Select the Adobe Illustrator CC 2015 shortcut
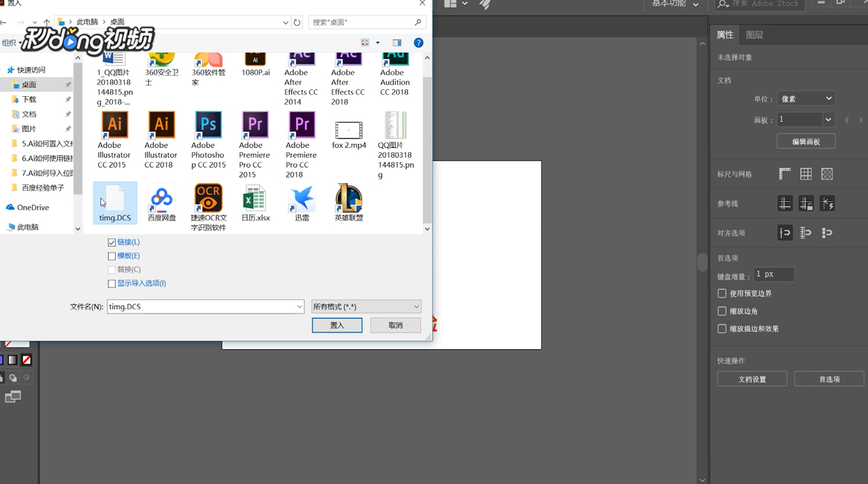 coord(114,140)
